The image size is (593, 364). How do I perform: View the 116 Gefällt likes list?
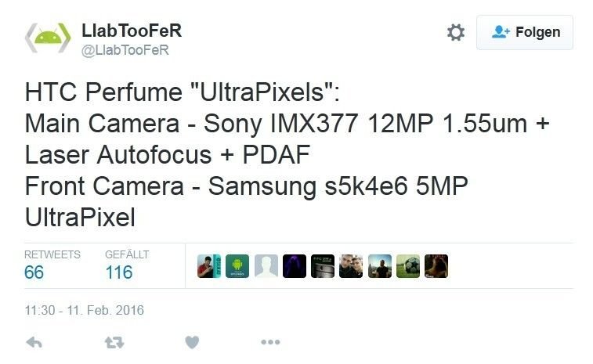tap(127, 265)
